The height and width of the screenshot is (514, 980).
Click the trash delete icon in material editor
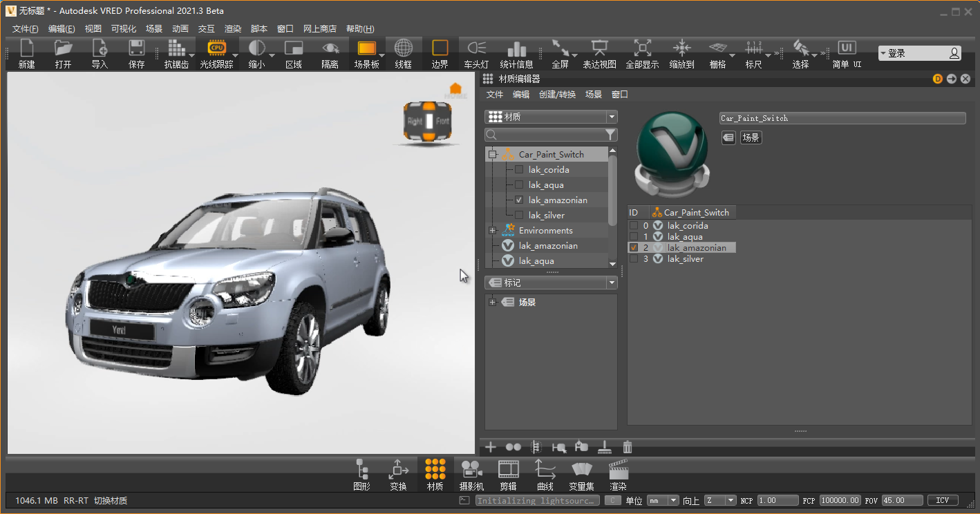point(628,447)
